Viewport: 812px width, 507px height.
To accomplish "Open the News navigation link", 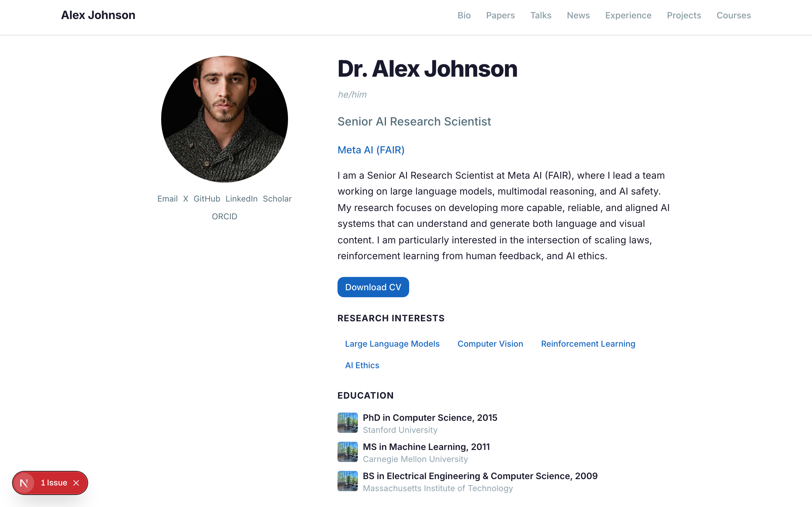I will pyautogui.click(x=578, y=16).
